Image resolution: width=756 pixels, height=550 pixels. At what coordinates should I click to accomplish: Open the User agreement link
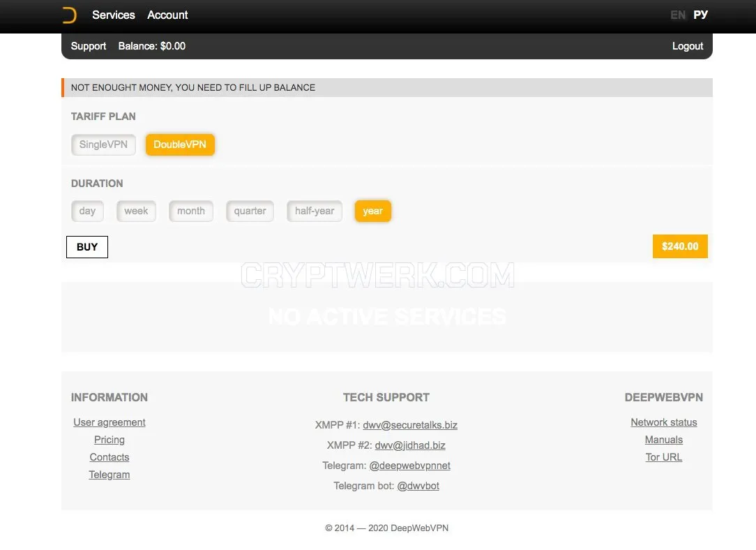tap(109, 423)
